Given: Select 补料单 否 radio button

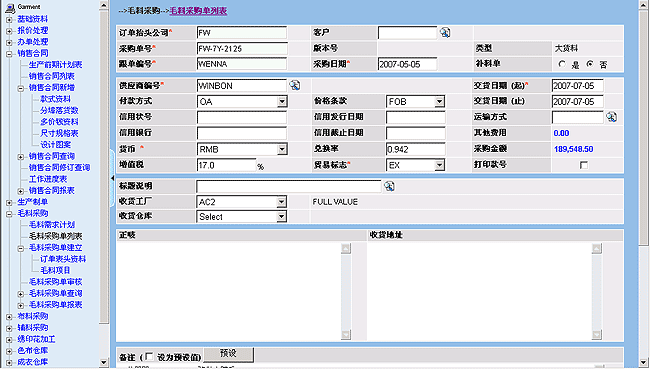Looking at the screenshot, I should coord(590,64).
